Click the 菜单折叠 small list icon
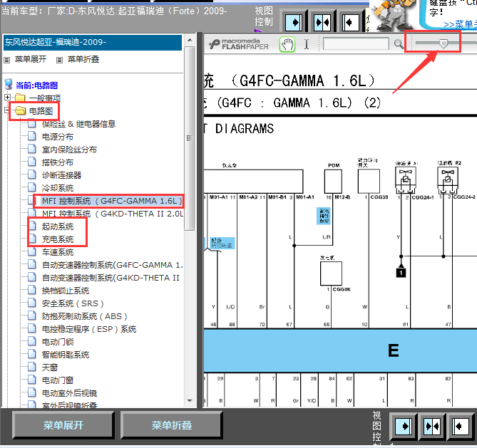The image size is (477, 448). click(x=60, y=60)
